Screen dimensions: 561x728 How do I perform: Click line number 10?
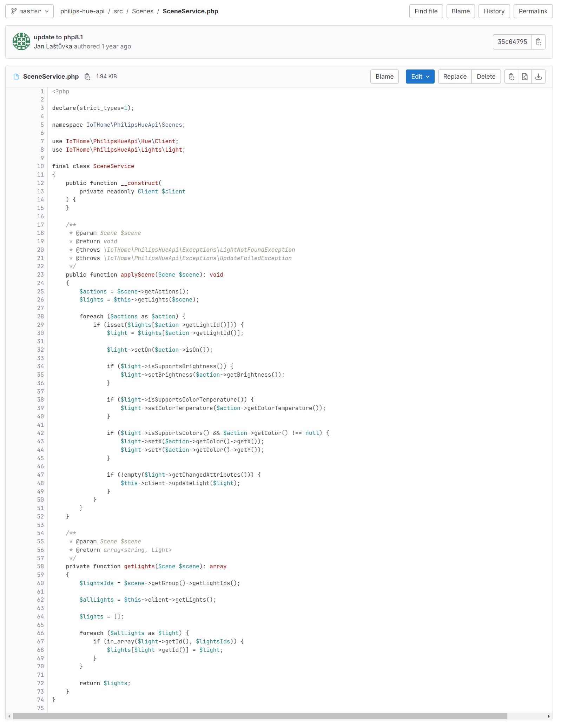(x=40, y=166)
